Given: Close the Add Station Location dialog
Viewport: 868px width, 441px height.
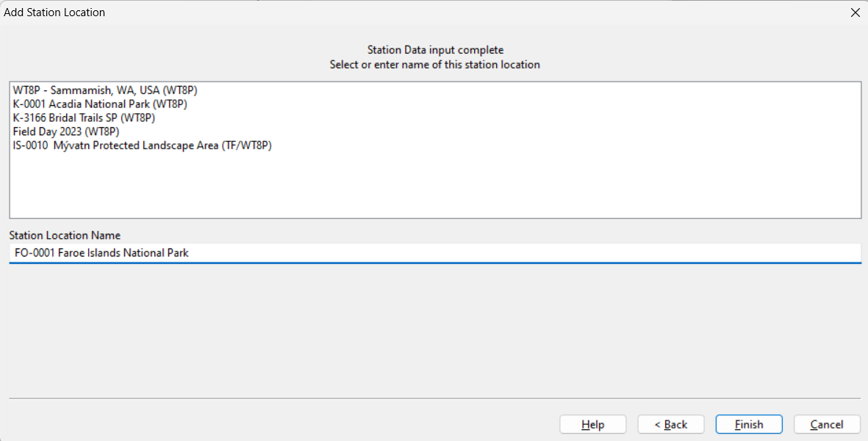Looking at the screenshot, I should (x=854, y=12).
